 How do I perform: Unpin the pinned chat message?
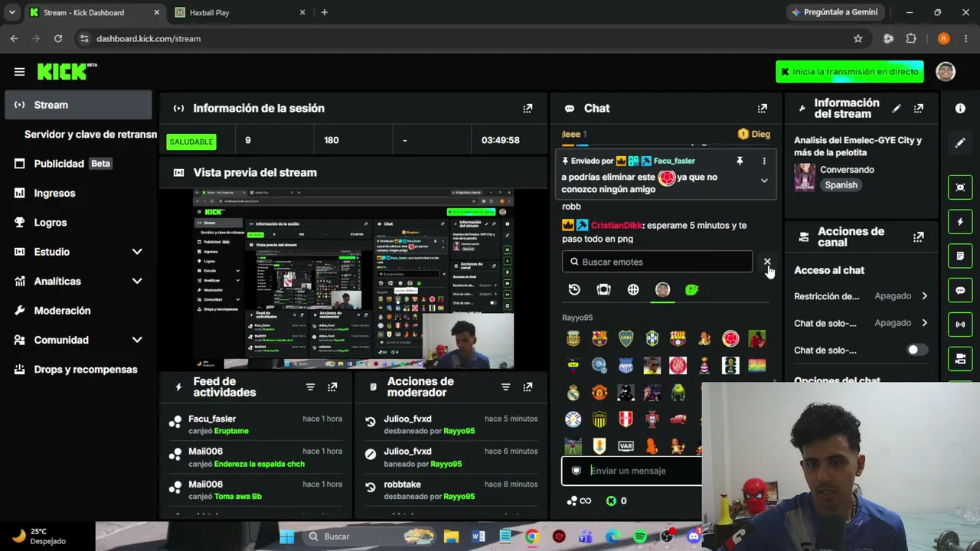tap(740, 161)
